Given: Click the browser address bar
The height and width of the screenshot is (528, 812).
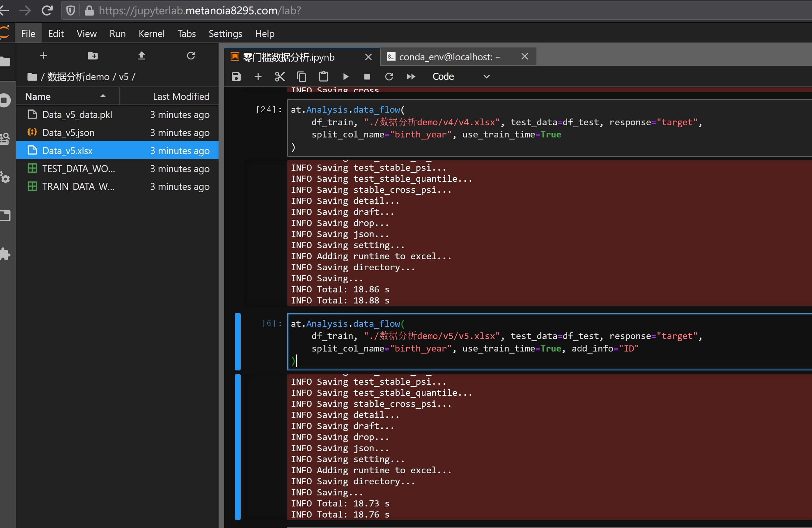Looking at the screenshot, I should [x=409, y=10].
